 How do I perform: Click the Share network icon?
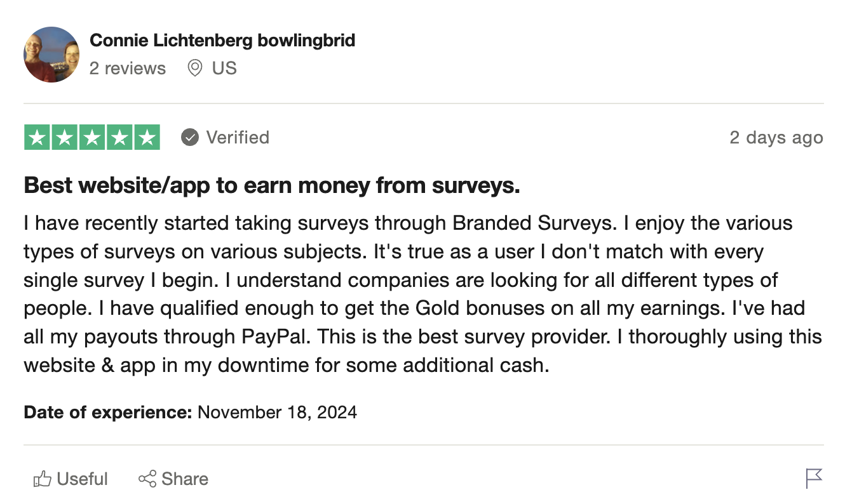click(147, 479)
